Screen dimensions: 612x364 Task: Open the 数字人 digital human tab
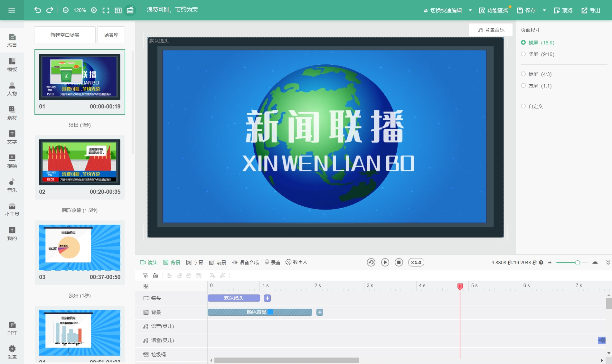pyautogui.click(x=297, y=262)
